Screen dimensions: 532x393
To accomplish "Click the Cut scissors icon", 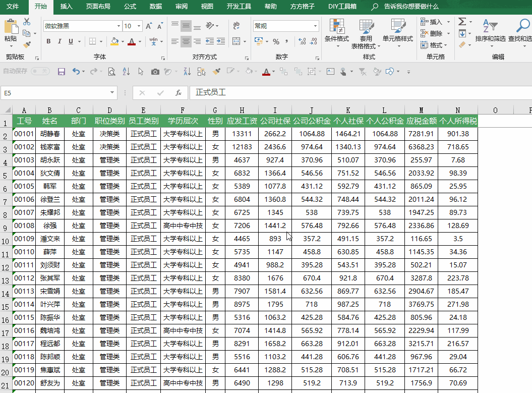I will pos(27,22).
